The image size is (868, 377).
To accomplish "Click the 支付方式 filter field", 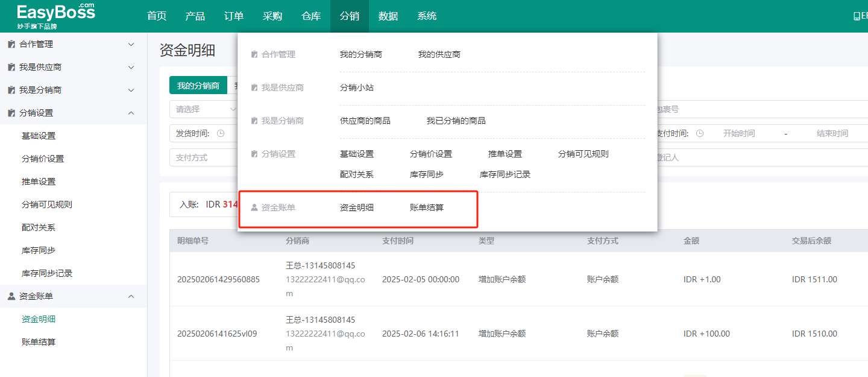I will (203, 157).
